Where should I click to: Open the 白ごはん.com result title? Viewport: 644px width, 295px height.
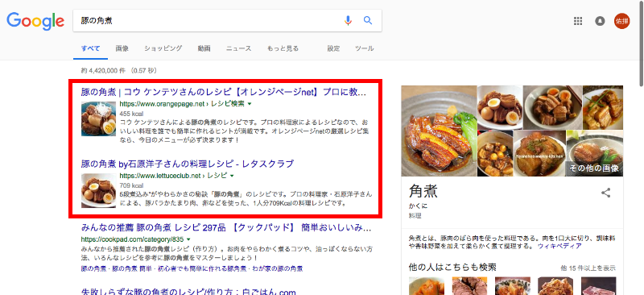188,292
